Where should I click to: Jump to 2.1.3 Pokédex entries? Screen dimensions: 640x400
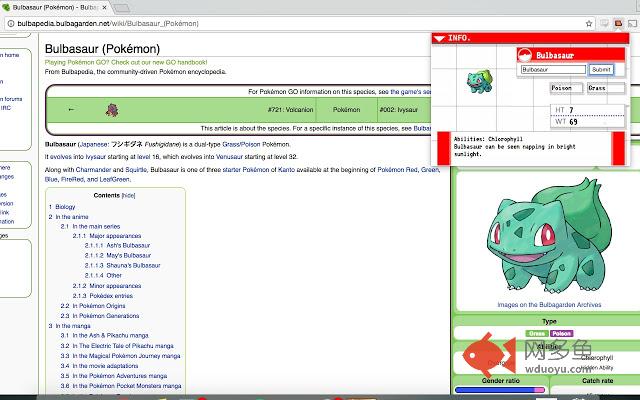point(103,296)
